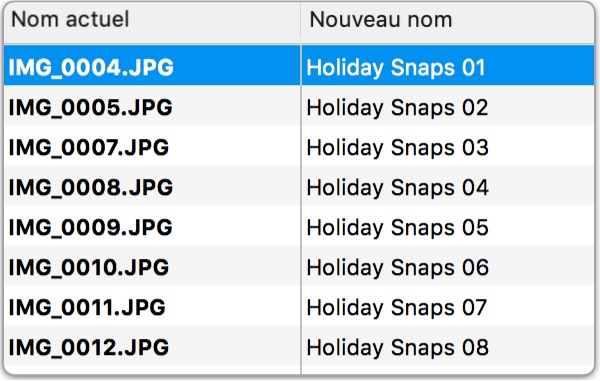Screen dimensions: 600x381
Task: Choose the IMG_0008.JPG entry
Action: point(91,187)
